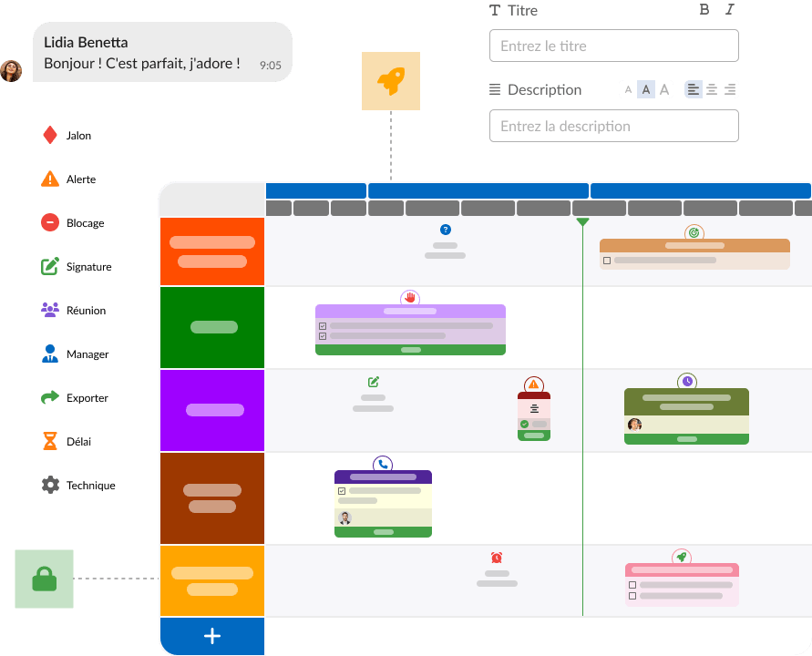812x656 pixels.
Task: Check the checkbox on the orange card
Action: pyautogui.click(x=607, y=261)
